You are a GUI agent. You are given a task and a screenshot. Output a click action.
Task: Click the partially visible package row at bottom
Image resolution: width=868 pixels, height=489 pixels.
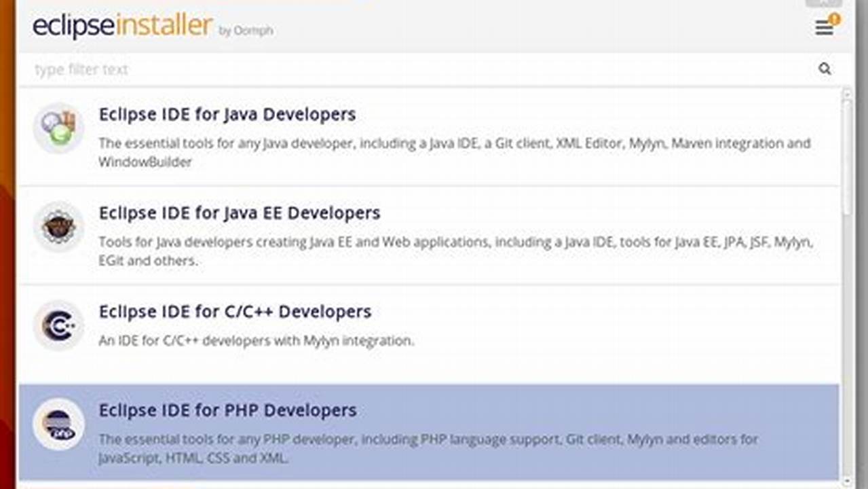tap(434, 485)
